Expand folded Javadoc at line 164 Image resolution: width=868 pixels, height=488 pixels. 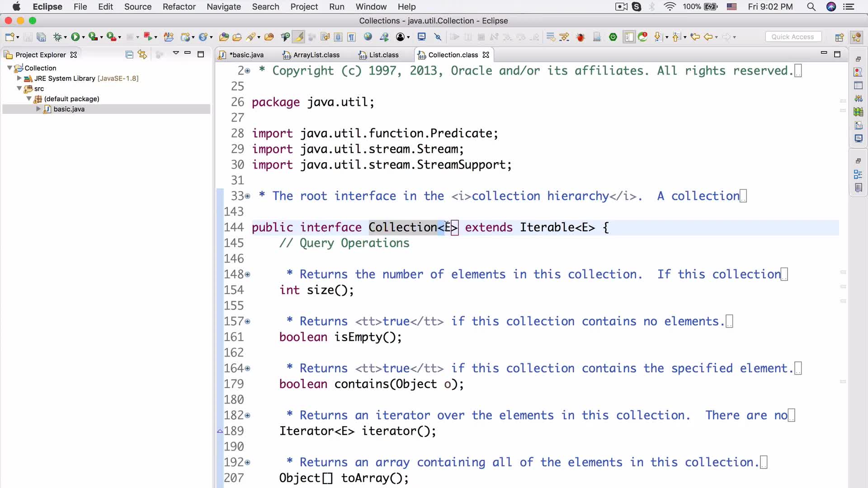coord(247,368)
